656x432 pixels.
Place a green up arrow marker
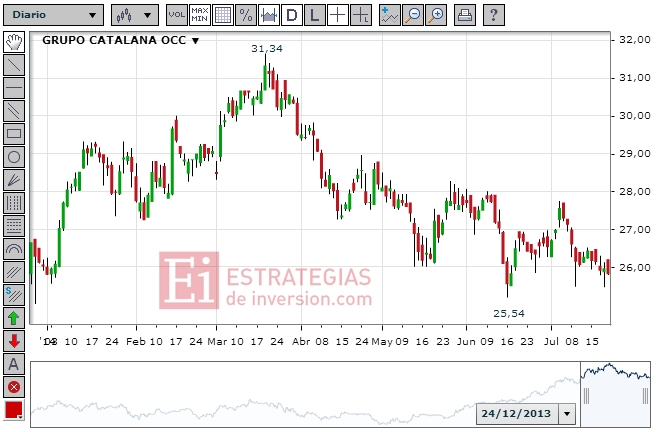click(x=14, y=318)
